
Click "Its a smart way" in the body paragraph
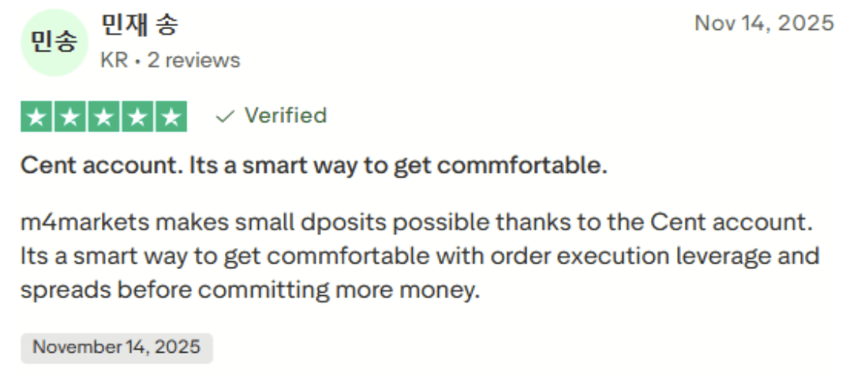(105, 256)
